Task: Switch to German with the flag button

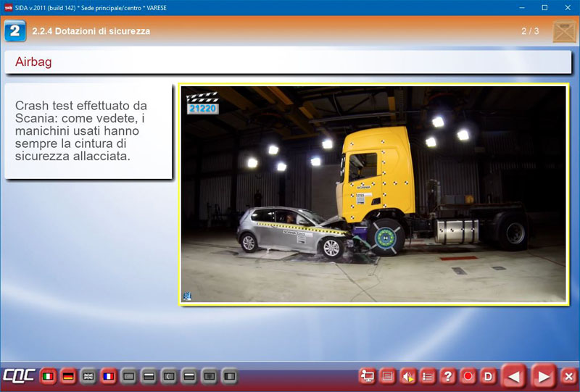Action: [x=68, y=376]
